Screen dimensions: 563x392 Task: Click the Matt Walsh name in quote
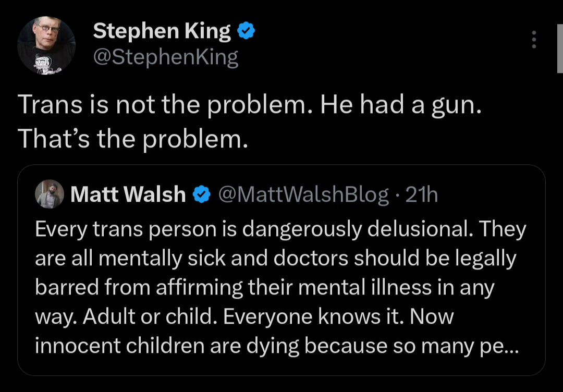128,194
